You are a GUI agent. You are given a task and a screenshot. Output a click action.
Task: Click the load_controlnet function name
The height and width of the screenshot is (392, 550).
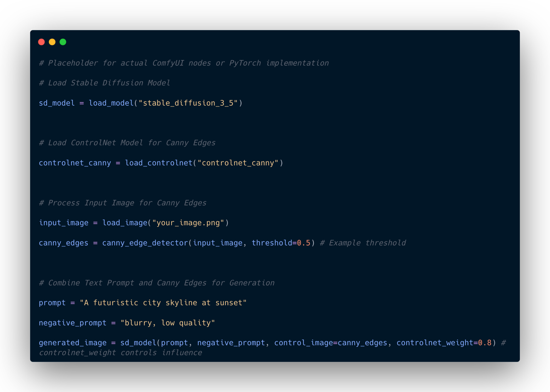pos(158,163)
